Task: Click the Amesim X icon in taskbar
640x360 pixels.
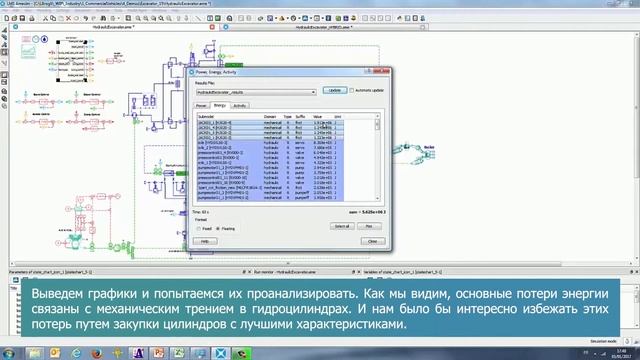Action: point(221,353)
